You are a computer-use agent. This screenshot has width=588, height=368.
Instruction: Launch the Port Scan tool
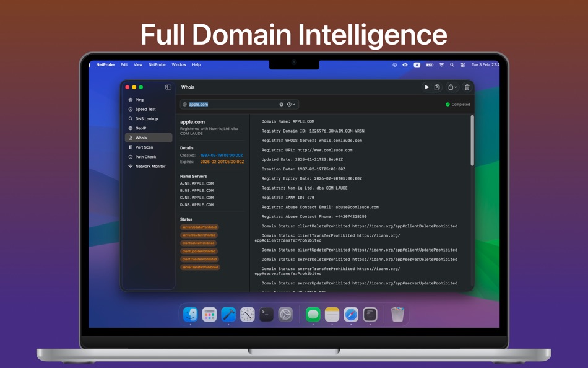click(x=144, y=147)
